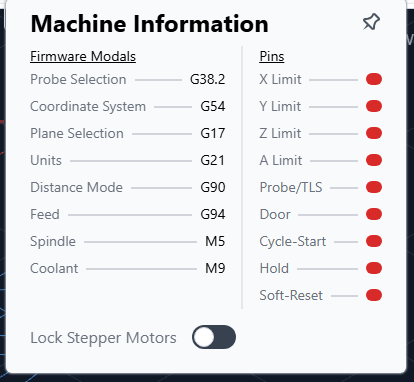Click the Y Limit red pin indicator
414x382 pixels.
(374, 106)
